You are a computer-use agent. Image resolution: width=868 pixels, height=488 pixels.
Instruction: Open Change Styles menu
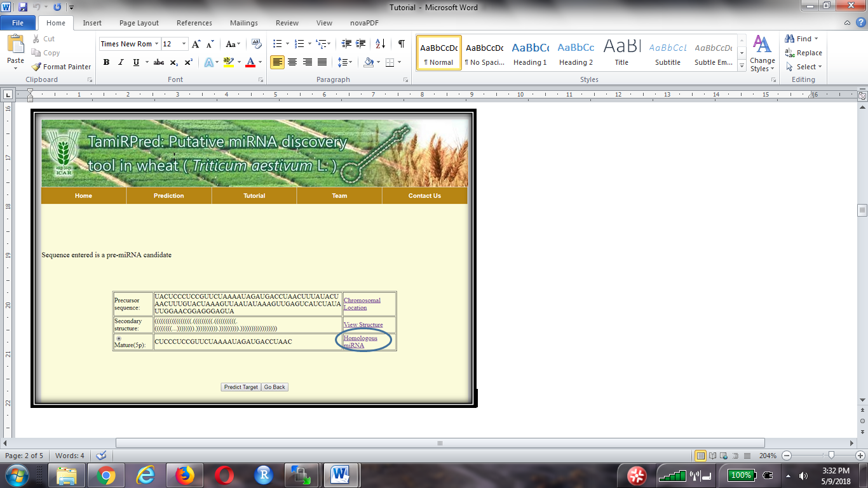point(762,53)
